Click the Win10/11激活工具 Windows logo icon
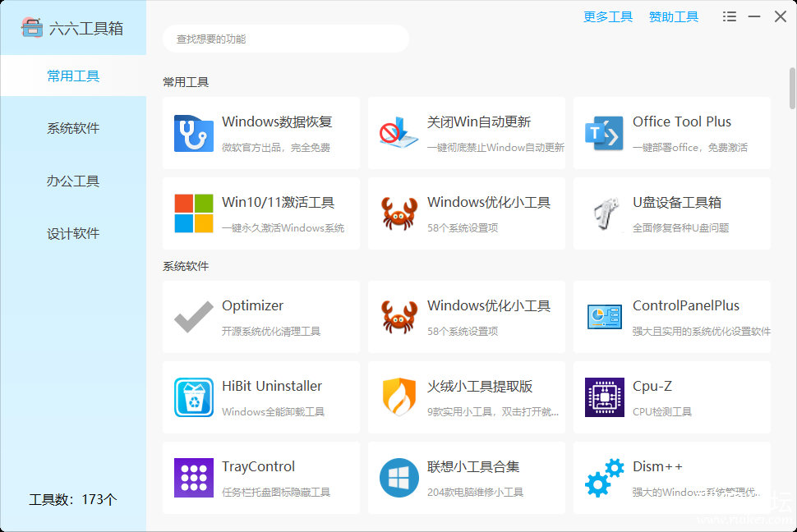Image resolution: width=797 pixels, height=532 pixels. pos(194,213)
